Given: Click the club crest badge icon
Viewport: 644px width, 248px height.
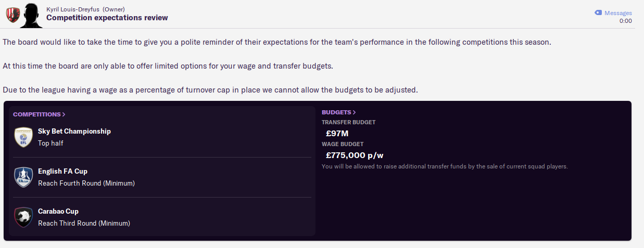Looking at the screenshot, I should click(x=12, y=15).
